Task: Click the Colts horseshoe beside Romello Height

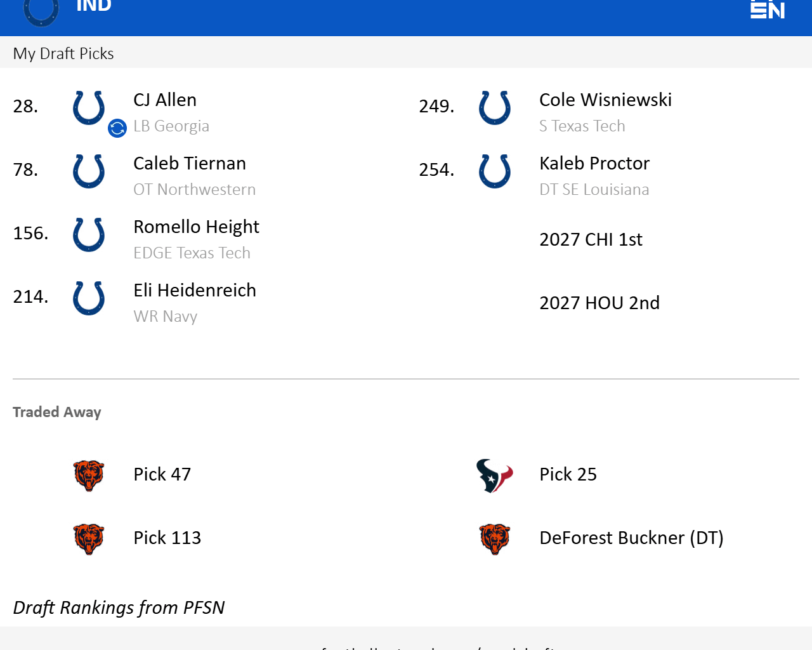Action: (88, 235)
